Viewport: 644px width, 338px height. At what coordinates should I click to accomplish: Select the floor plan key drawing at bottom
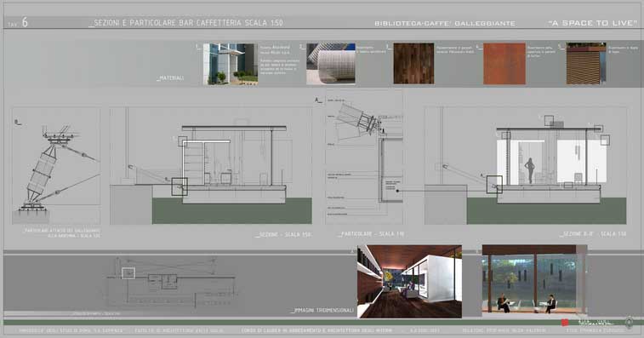172,284
